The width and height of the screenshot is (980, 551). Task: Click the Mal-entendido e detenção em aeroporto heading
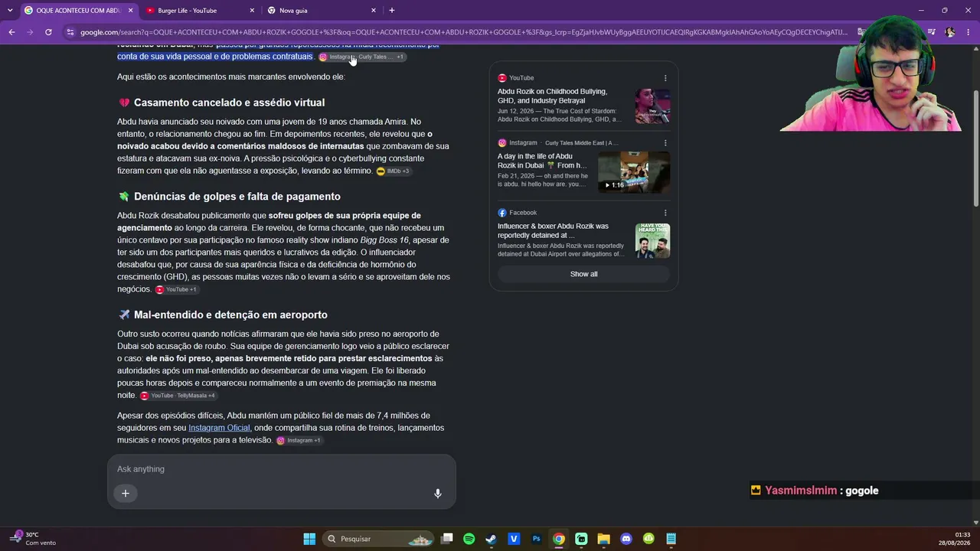click(230, 315)
